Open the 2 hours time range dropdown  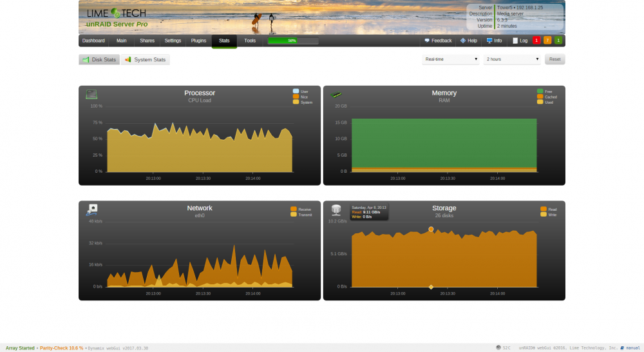(512, 59)
